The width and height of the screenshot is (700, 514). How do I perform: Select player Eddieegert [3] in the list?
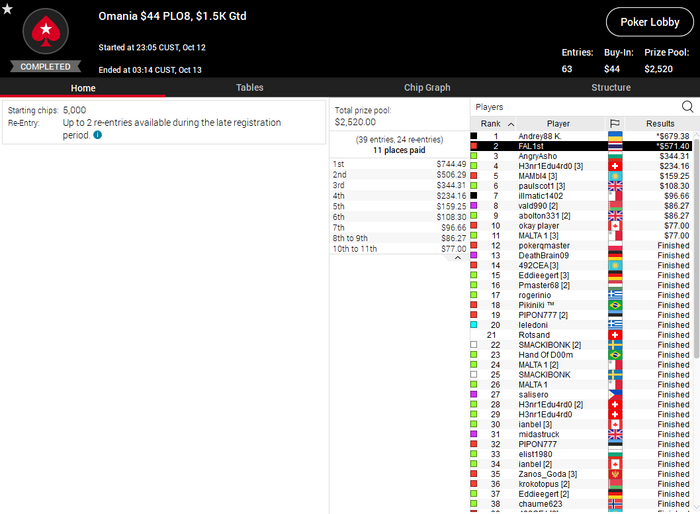click(x=581, y=276)
